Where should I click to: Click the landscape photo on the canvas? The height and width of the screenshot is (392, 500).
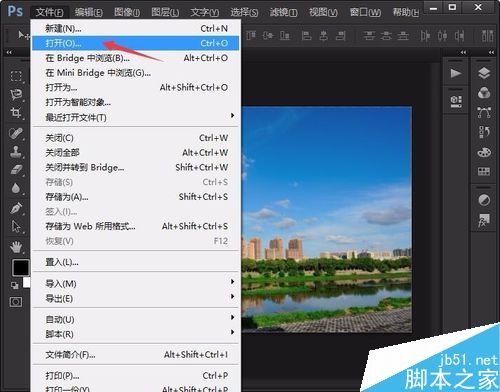pyautogui.click(x=327, y=219)
